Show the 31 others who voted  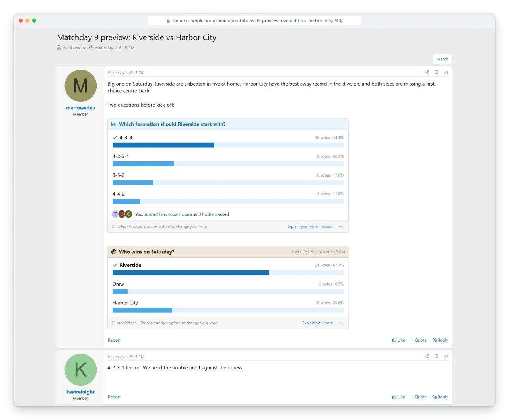[208, 214]
